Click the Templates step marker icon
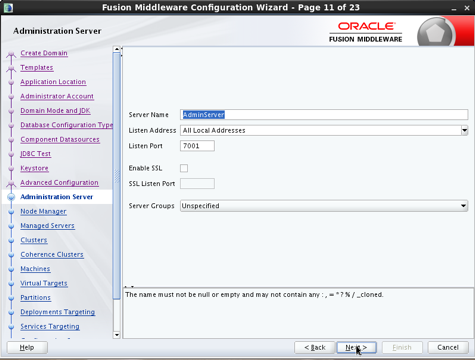 tap(11, 69)
